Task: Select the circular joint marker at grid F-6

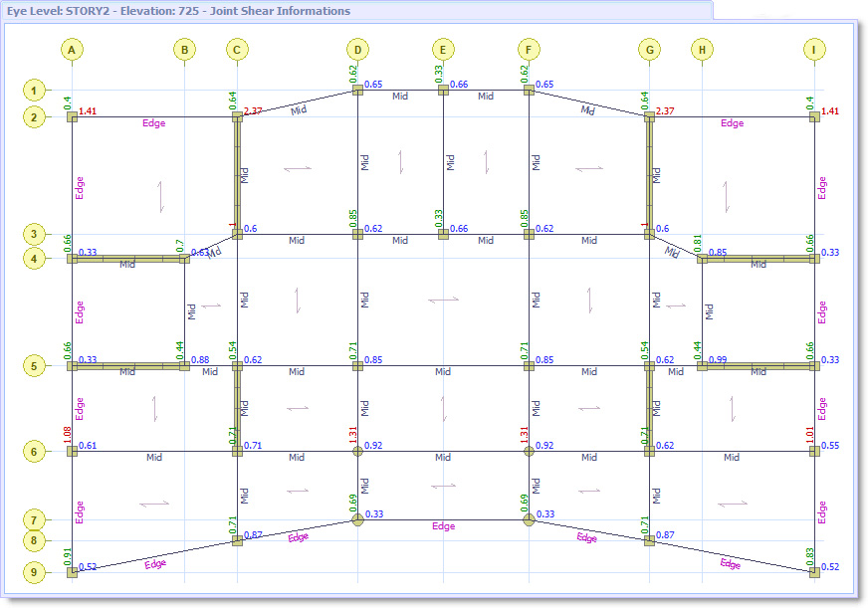Action: point(528,453)
